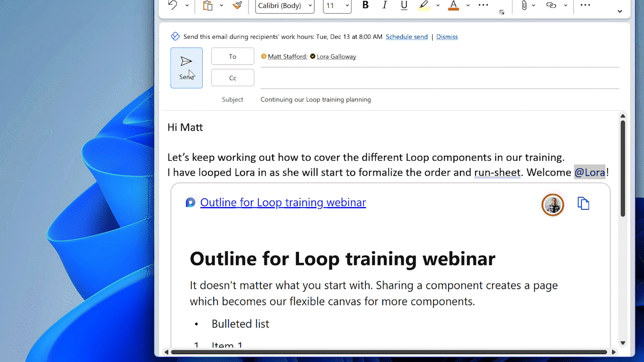Image resolution: width=644 pixels, height=362 pixels.
Task: Click the send suggestion tip icon
Action: click(x=175, y=36)
